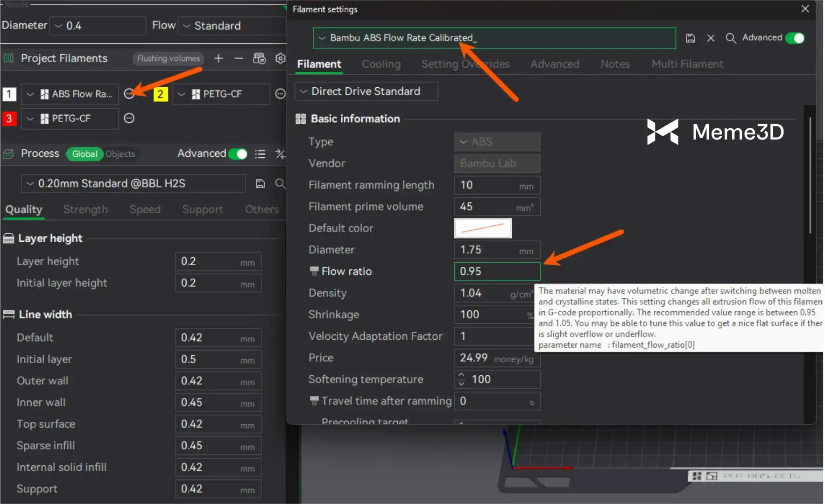Toggle the Advanced switch in Process section
The height and width of the screenshot is (504, 825).
(x=238, y=154)
